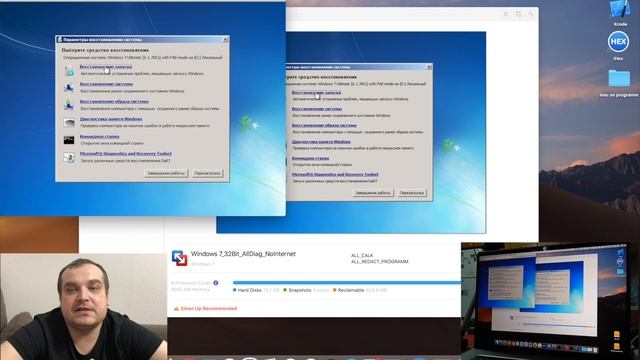Open "Командная строка" link in the front window

100,136
